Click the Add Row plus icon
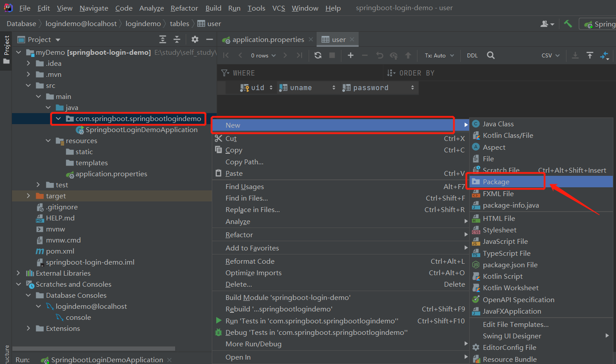This screenshot has width=616, height=364. pos(351,55)
